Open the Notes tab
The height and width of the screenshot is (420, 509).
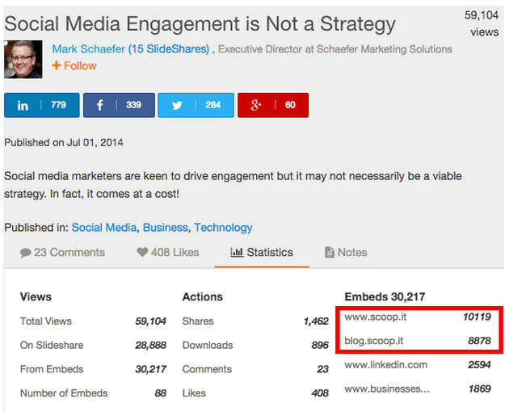coord(346,253)
